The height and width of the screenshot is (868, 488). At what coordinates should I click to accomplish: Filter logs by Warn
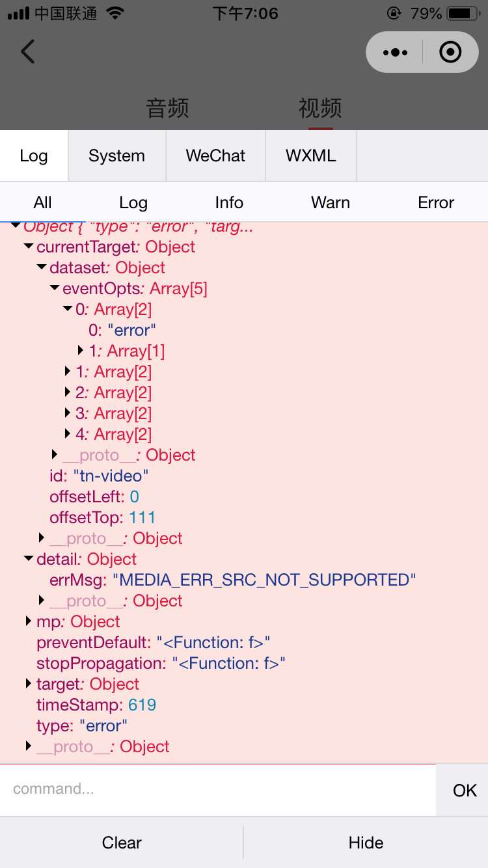(331, 203)
